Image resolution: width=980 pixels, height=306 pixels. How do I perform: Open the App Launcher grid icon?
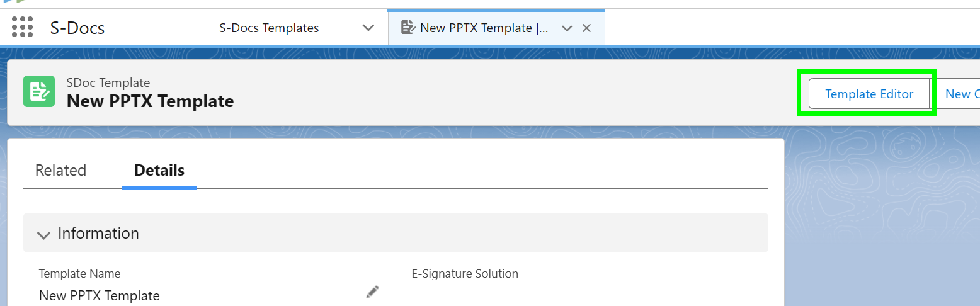23,28
